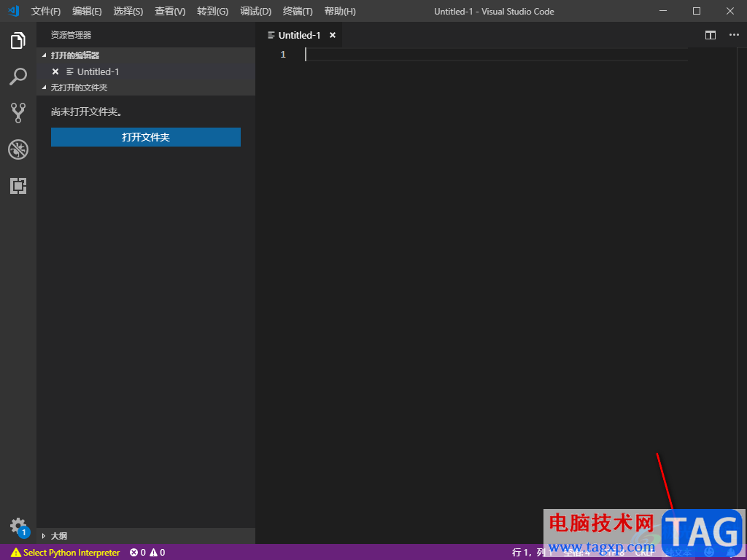Click the 空格: 4 indentation indicator
Image resolution: width=747 pixels, height=560 pixels.
click(x=577, y=553)
